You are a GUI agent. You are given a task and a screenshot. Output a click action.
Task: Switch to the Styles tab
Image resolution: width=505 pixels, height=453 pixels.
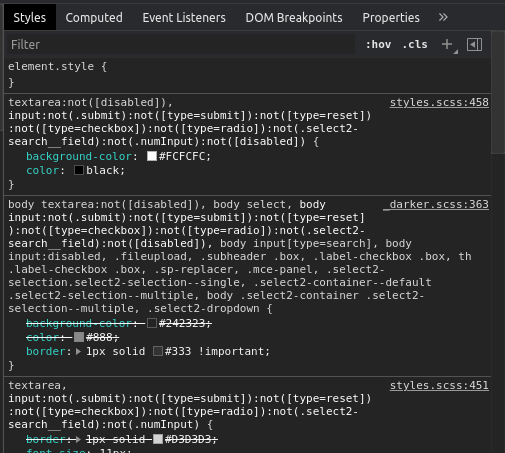pyautogui.click(x=30, y=18)
